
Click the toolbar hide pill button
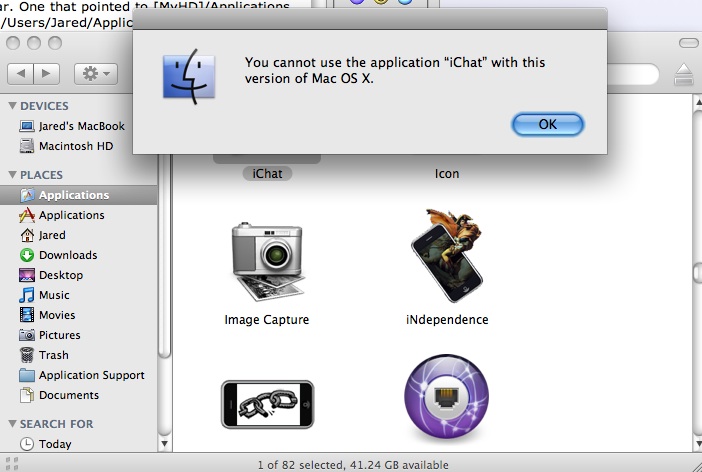click(x=689, y=43)
